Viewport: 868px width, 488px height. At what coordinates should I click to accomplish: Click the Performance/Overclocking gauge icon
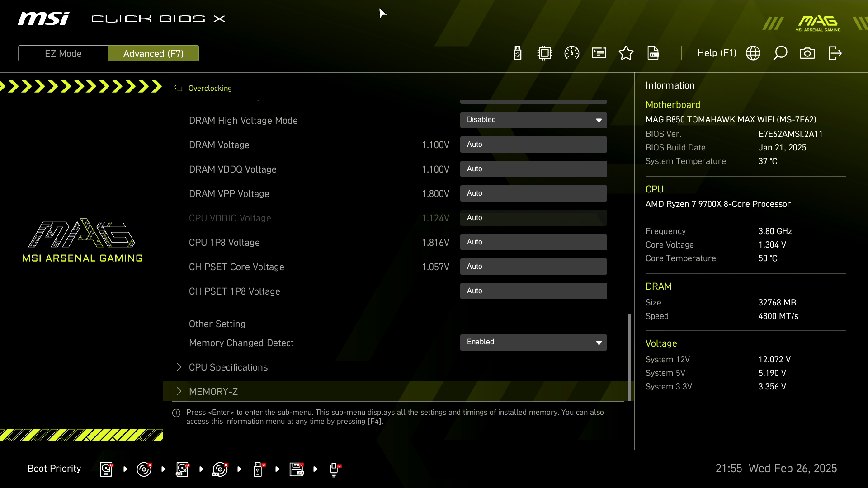click(x=572, y=53)
